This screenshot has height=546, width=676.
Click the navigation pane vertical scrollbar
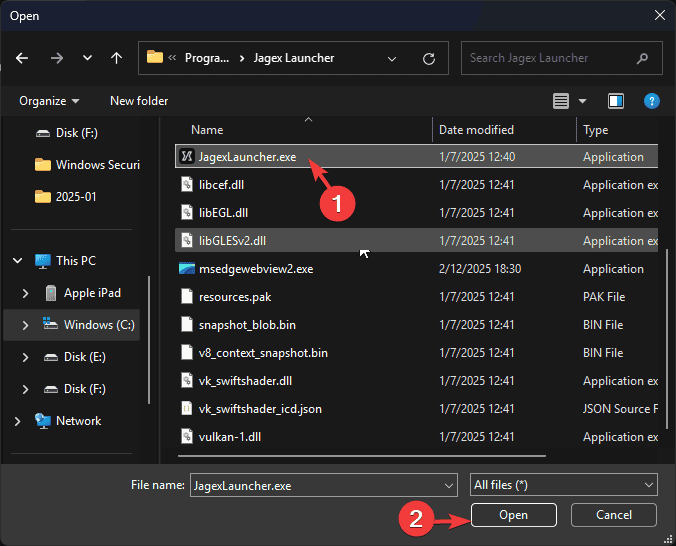(x=150, y=340)
